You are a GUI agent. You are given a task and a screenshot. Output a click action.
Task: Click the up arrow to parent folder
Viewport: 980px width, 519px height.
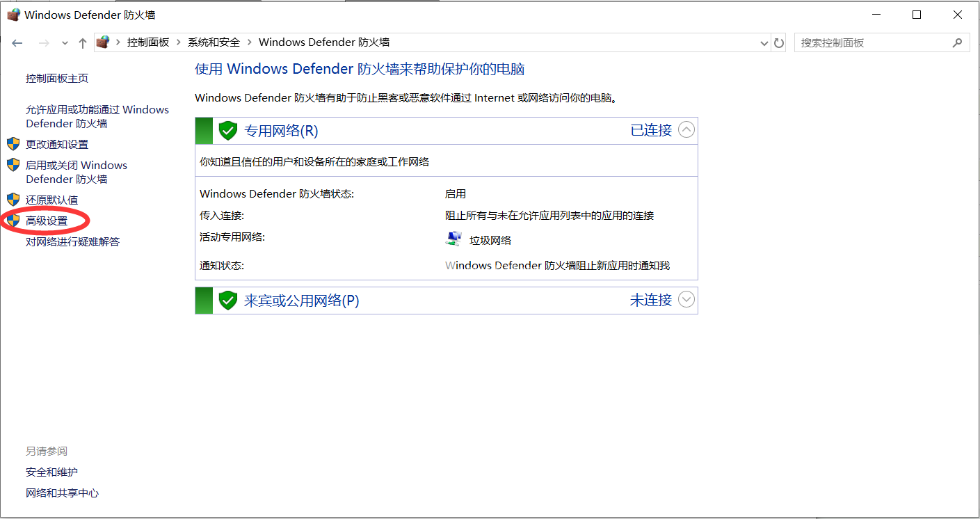[x=83, y=43]
